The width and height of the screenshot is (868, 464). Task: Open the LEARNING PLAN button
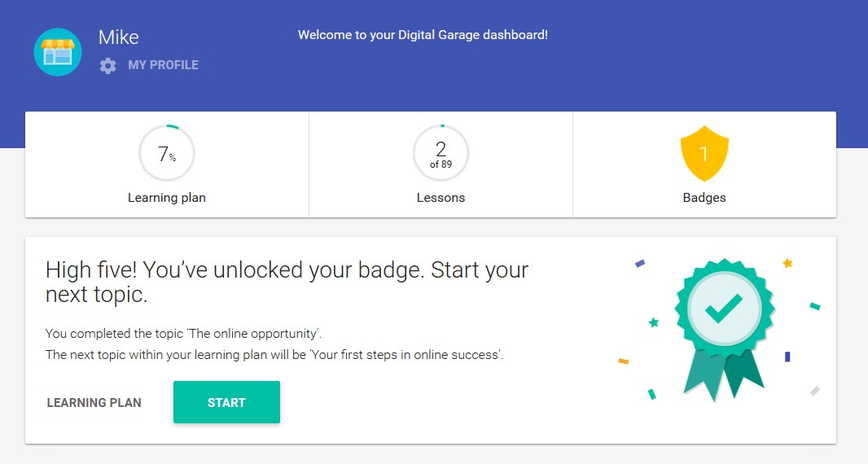tap(94, 402)
